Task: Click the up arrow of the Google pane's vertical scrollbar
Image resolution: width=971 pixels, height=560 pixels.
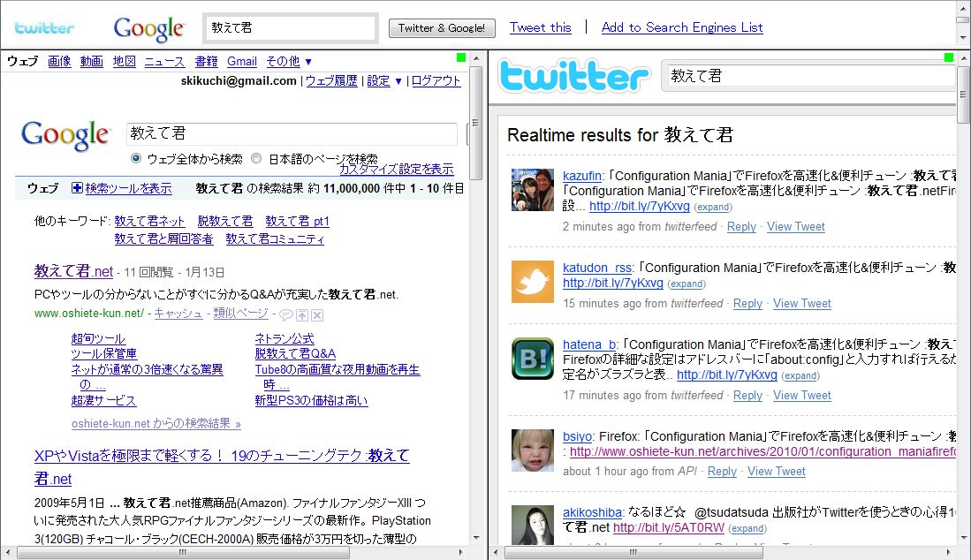Action: click(475, 58)
